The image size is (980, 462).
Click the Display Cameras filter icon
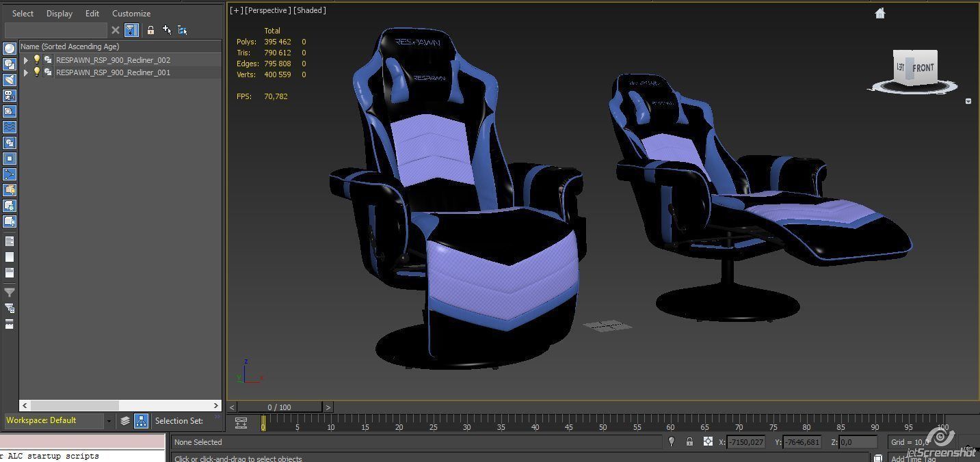point(10,95)
